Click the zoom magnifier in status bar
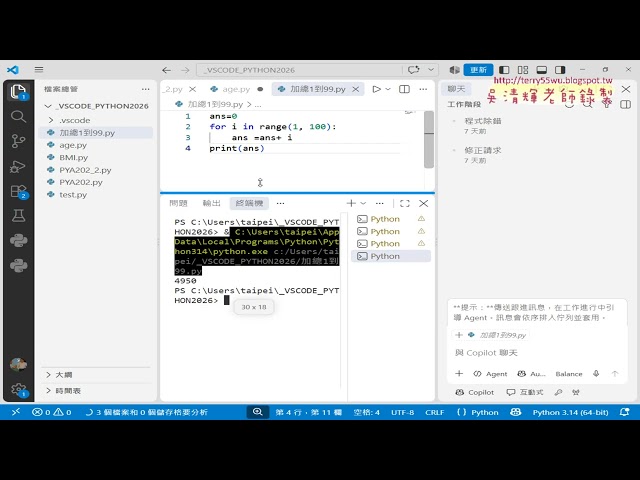 [x=258, y=412]
